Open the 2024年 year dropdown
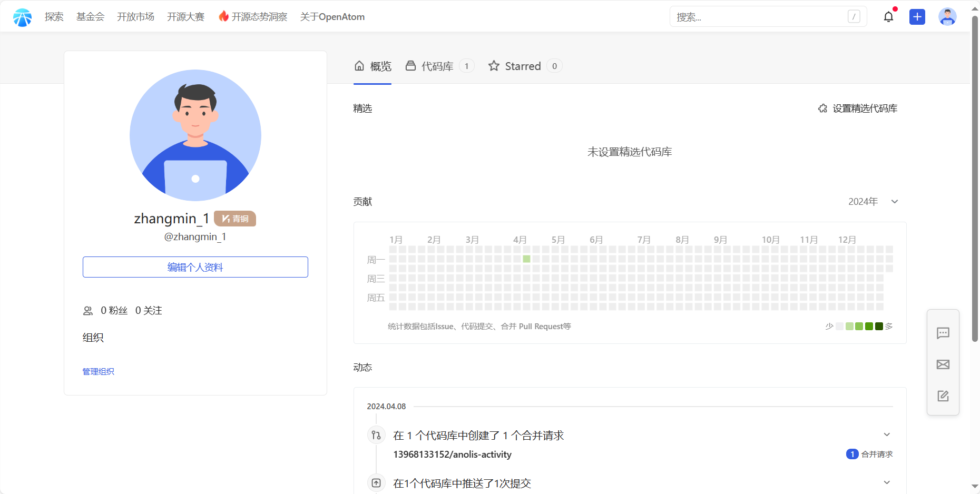This screenshot has height=494, width=980. [x=873, y=202]
